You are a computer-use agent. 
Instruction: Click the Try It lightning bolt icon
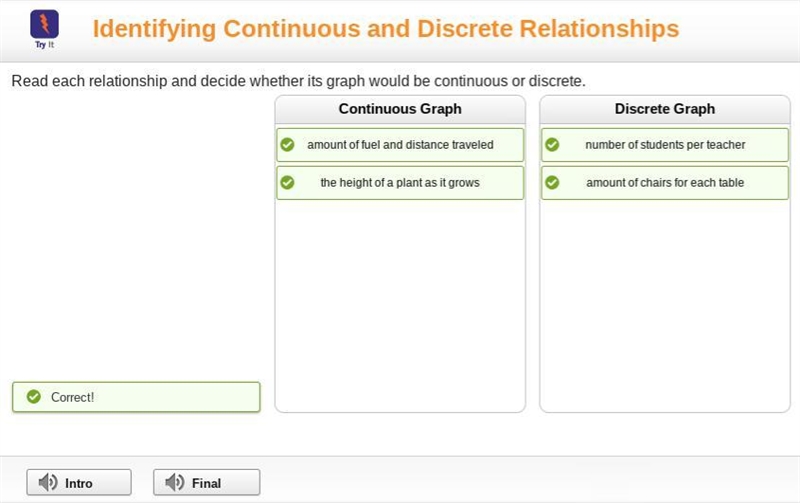coord(44,24)
